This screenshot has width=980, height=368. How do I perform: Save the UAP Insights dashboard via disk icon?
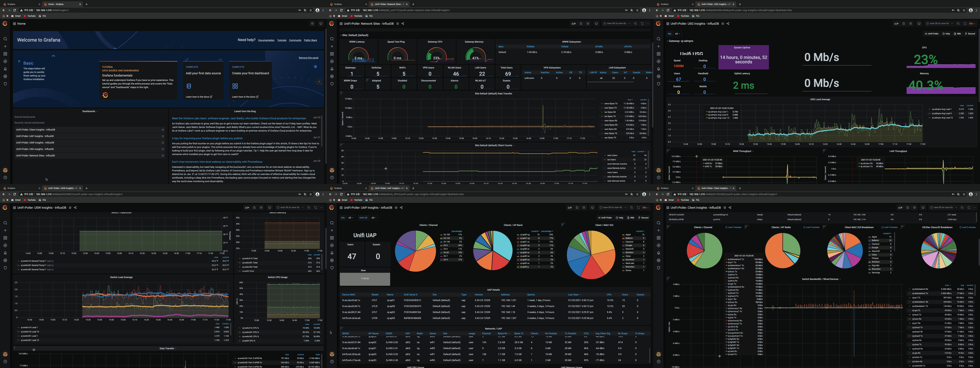(x=577, y=208)
